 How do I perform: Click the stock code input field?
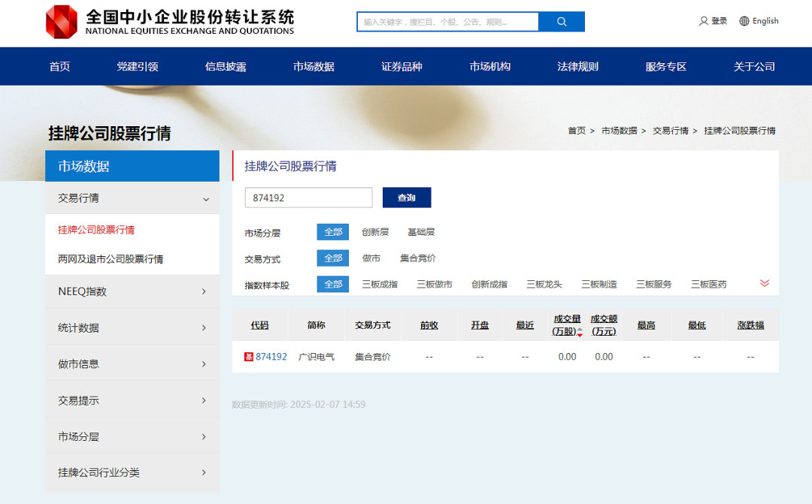(x=308, y=198)
